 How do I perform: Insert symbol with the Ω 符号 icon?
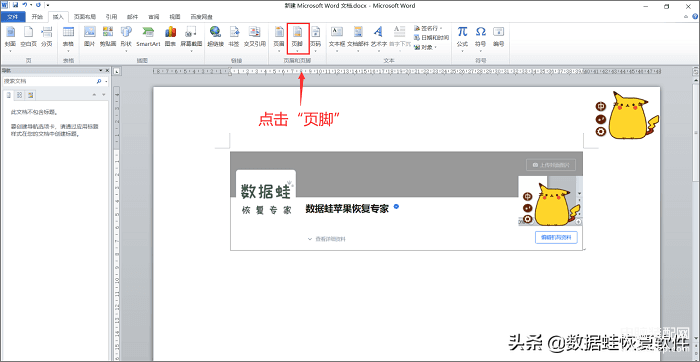(480, 37)
